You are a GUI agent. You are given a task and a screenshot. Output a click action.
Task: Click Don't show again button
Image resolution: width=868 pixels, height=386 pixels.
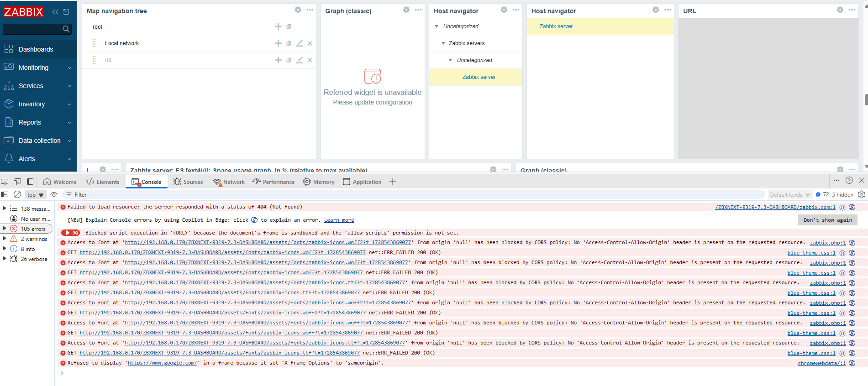coord(828,220)
